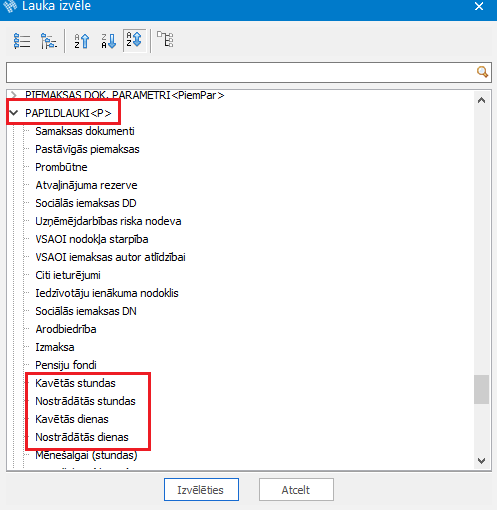
Task: Select Prombūtne field
Action: point(61,167)
